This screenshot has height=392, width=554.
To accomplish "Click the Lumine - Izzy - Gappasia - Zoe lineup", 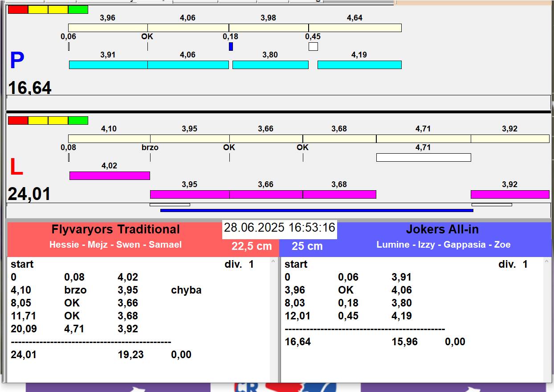I will [444, 245].
